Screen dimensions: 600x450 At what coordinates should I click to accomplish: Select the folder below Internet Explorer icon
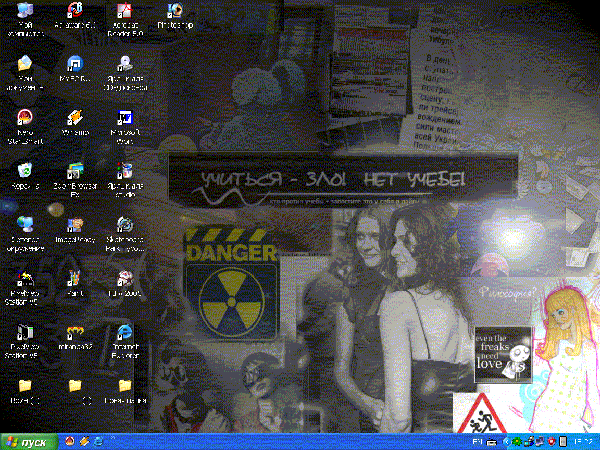pos(125,391)
